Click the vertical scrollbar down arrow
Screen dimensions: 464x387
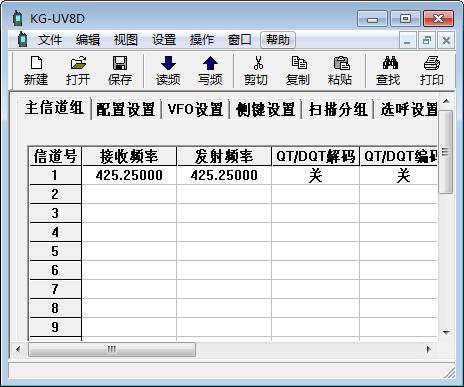[x=446, y=332]
